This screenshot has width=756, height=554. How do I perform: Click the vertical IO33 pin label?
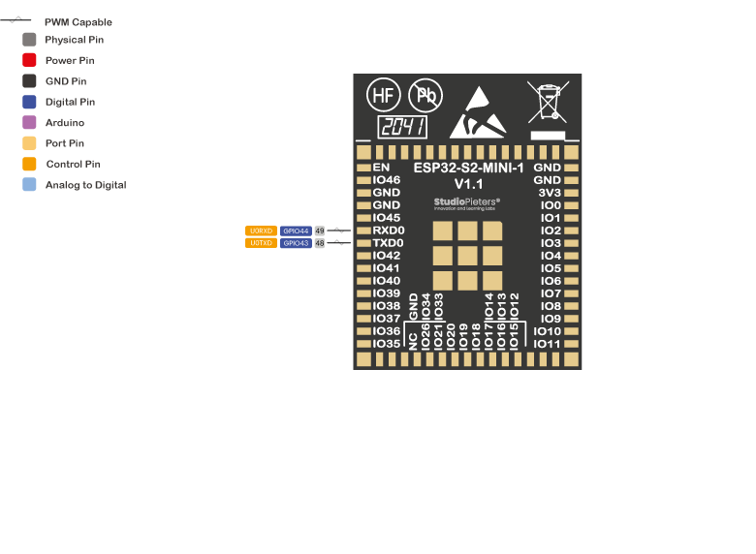[x=438, y=306]
